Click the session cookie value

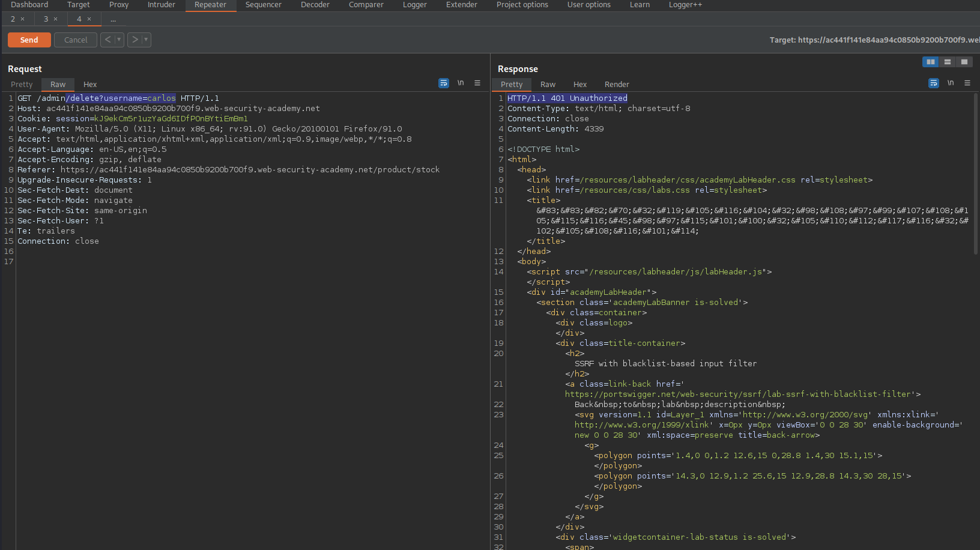coord(171,118)
